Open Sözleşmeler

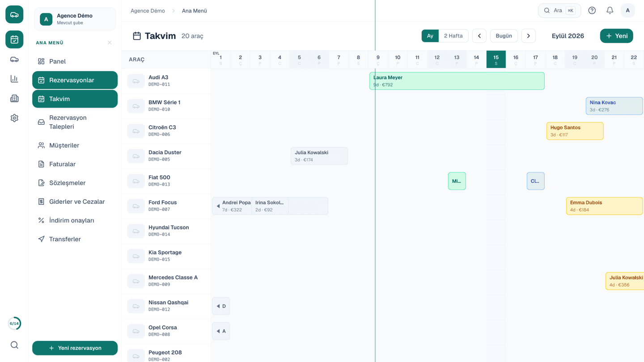tap(75, 183)
